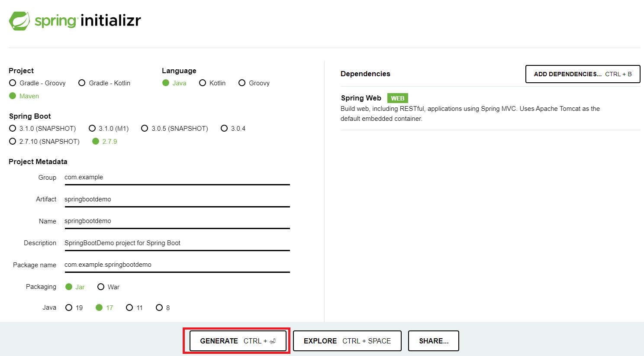Click the Package name input field
Image resolution: width=644 pixels, height=356 pixels.
tap(177, 265)
